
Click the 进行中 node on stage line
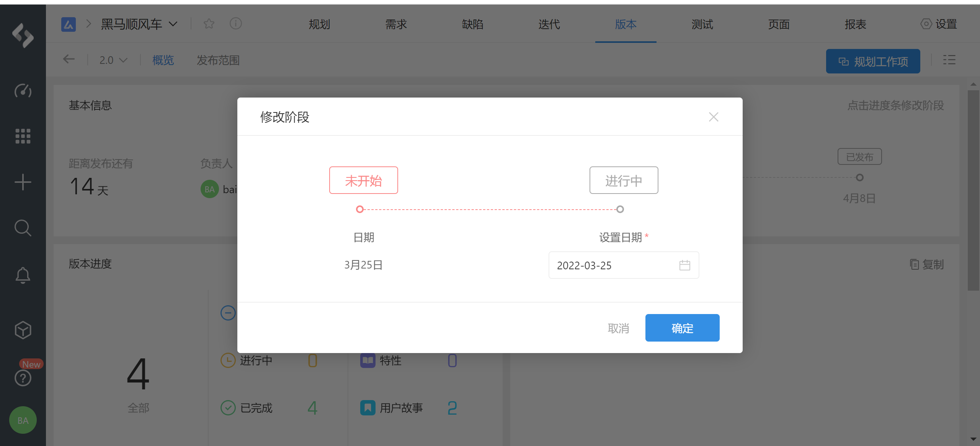620,209
